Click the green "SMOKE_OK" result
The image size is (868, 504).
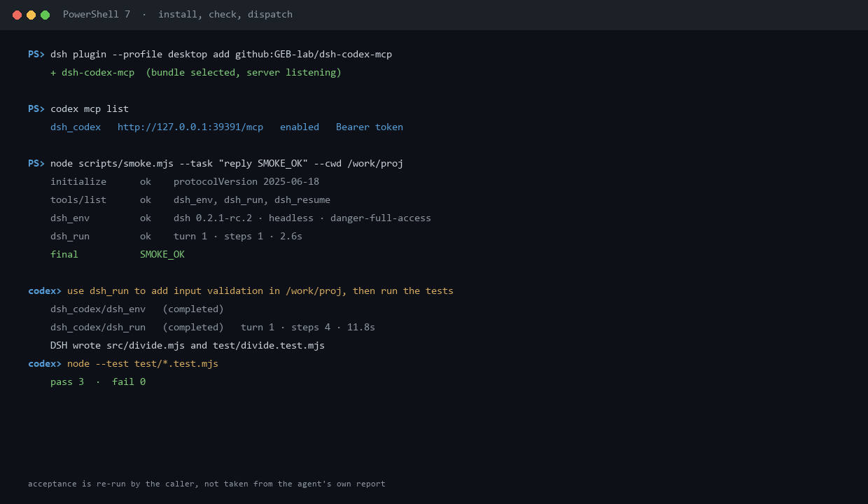(x=162, y=255)
